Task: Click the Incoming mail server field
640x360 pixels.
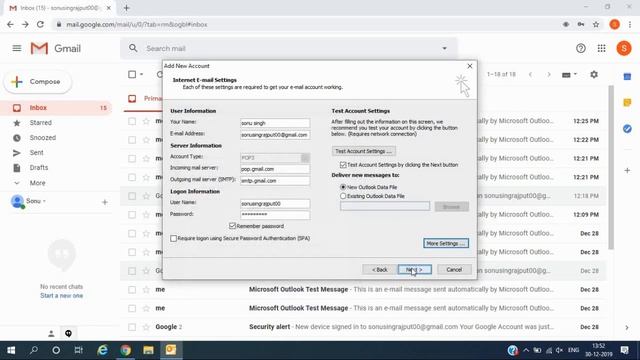Action: [x=275, y=169]
